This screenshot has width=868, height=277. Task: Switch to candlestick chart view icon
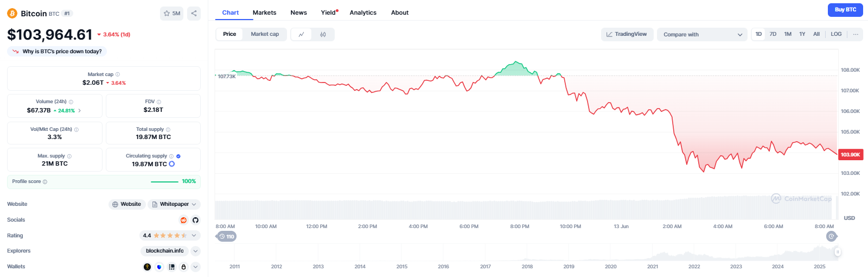coord(323,34)
